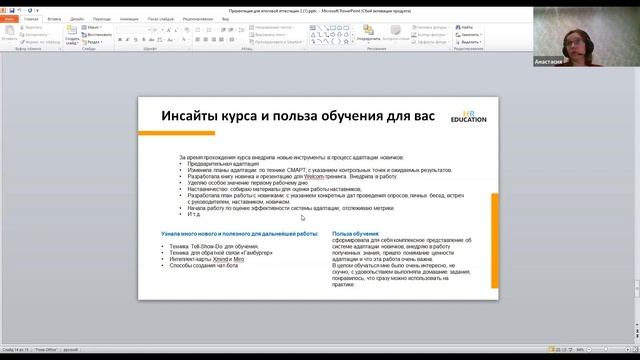Viewport: 640px width, 360px height.
Task: Open Change Case Aa dropdown
Action: (x=171, y=40)
